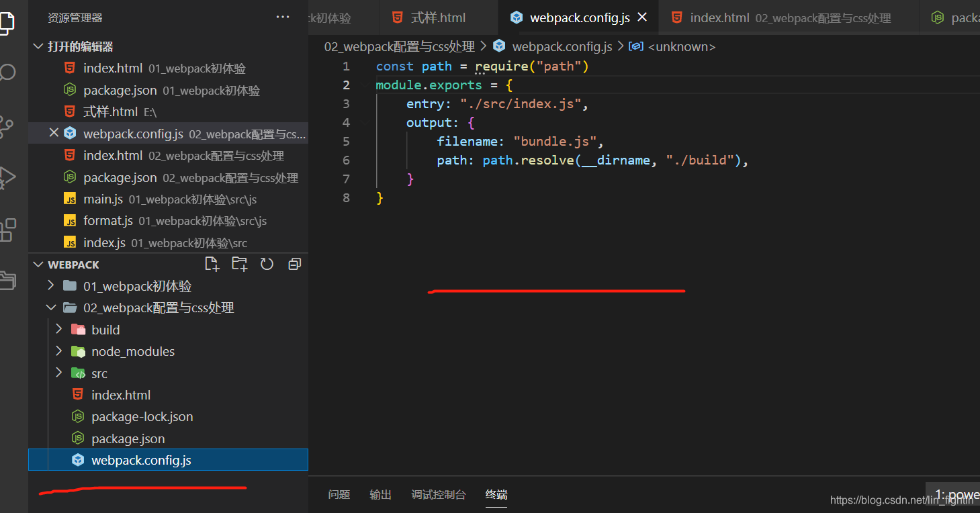The height and width of the screenshot is (513, 980).
Task: Refresh the WEBPACK explorer tree
Action: 267,264
